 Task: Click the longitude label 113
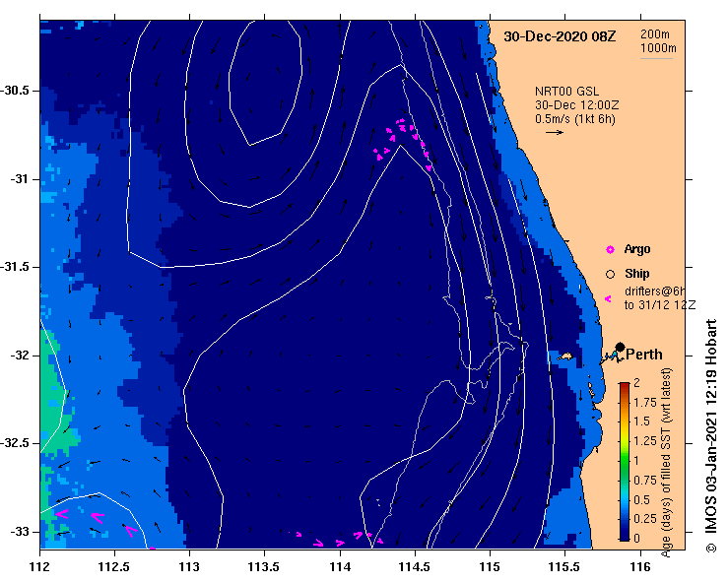tap(189, 567)
